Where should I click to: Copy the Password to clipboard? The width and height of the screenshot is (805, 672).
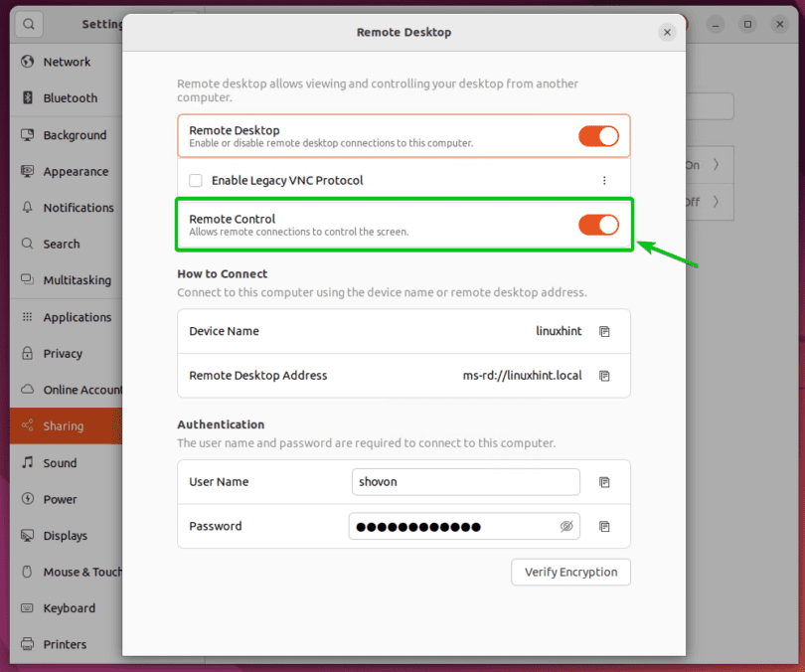click(x=604, y=527)
